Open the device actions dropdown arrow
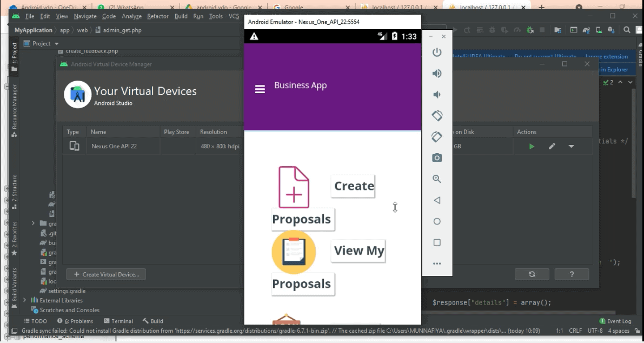Image resolution: width=644 pixels, height=343 pixels. 571,147
